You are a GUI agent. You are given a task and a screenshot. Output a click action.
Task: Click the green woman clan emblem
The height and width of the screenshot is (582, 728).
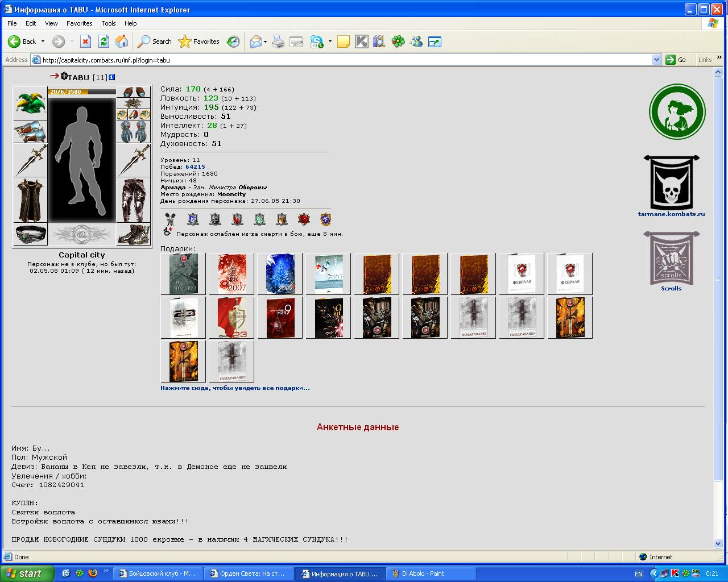[677, 111]
